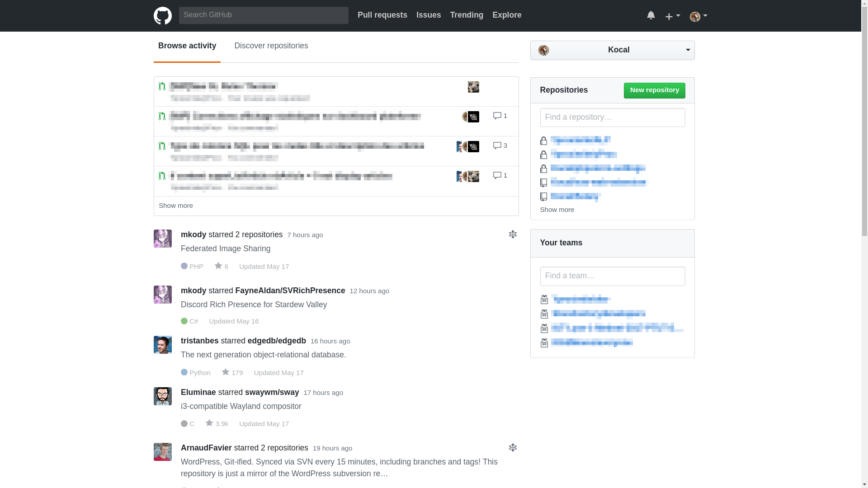Viewport: 868px width, 488px height.
Task: Open mkody profile link on SVRichPresence event
Action: point(193,291)
